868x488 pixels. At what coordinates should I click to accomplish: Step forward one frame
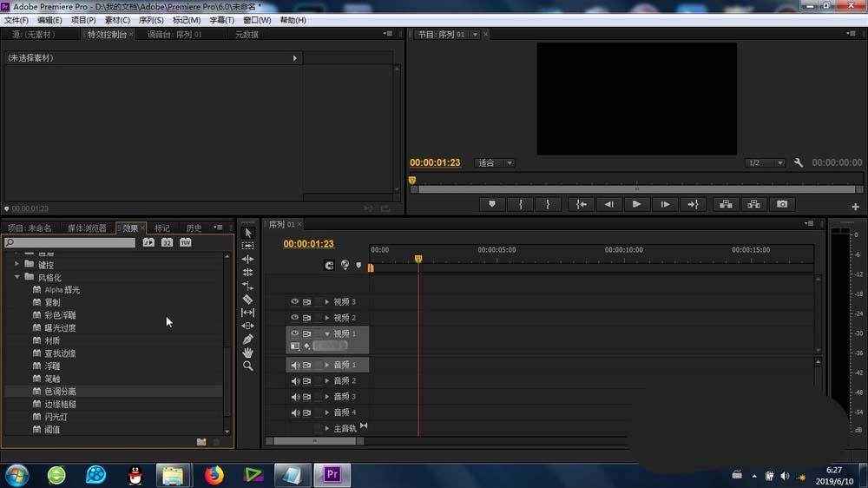(x=665, y=204)
